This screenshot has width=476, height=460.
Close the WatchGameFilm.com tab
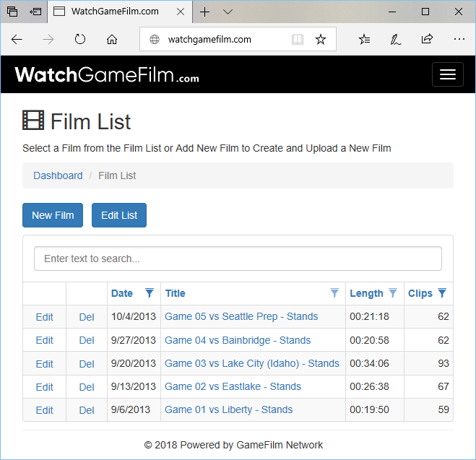(x=181, y=12)
